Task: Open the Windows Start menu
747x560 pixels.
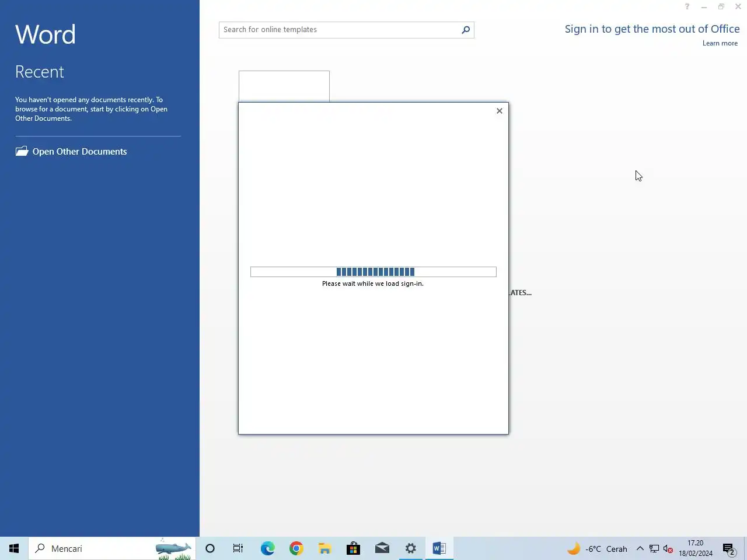Action: click(x=14, y=548)
